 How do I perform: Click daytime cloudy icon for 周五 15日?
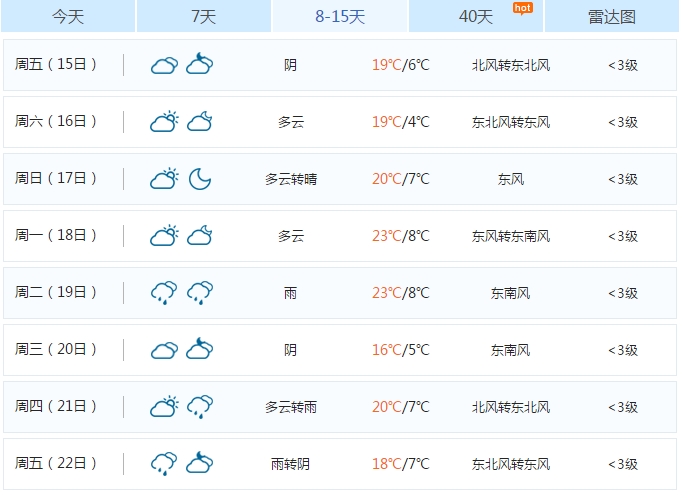(164, 65)
